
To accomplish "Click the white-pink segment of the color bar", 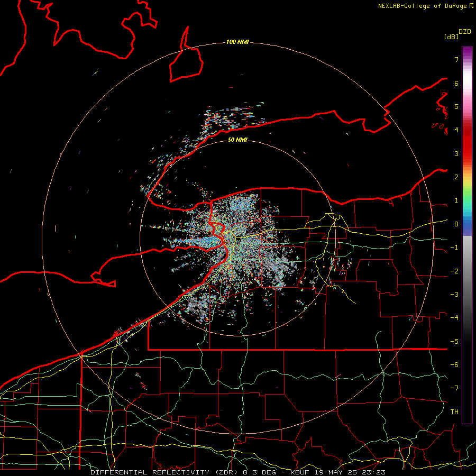I will tap(467, 87).
